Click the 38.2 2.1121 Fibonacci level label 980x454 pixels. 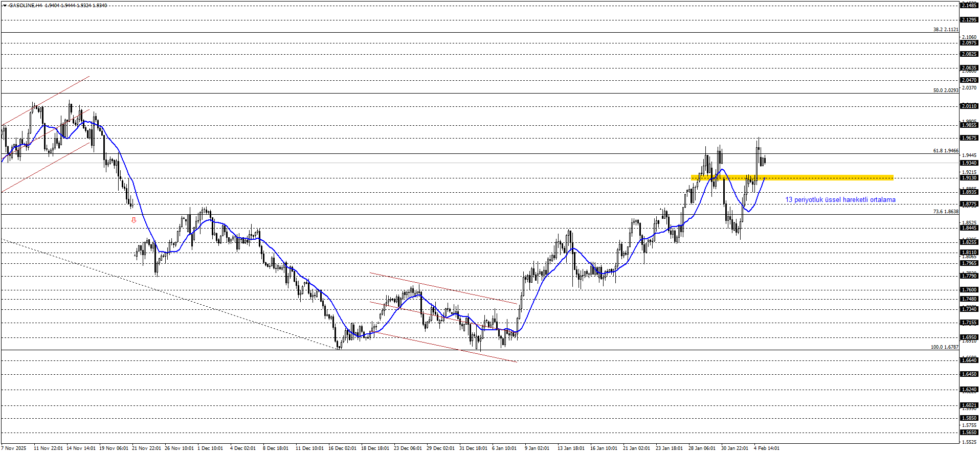(x=945, y=30)
